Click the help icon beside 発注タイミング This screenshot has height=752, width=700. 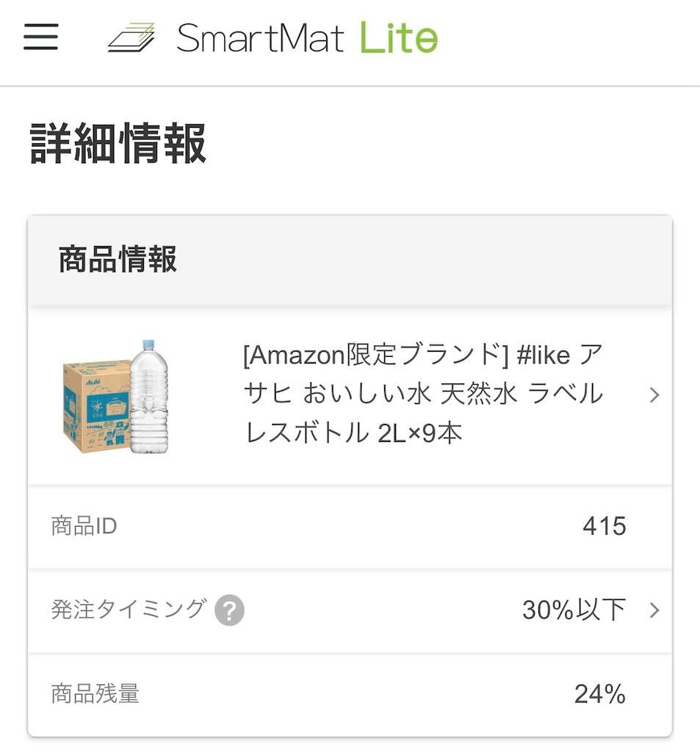[x=229, y=610]
